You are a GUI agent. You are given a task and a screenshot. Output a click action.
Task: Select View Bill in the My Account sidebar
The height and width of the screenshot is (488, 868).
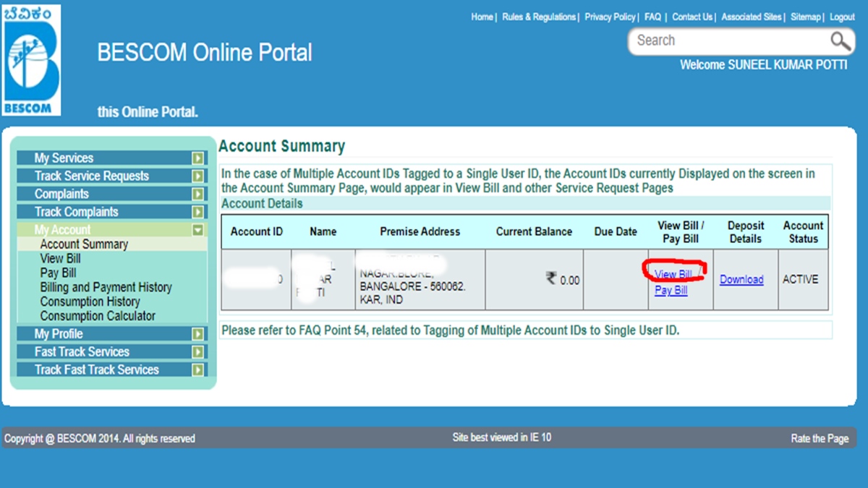click(x=60, y=259)
